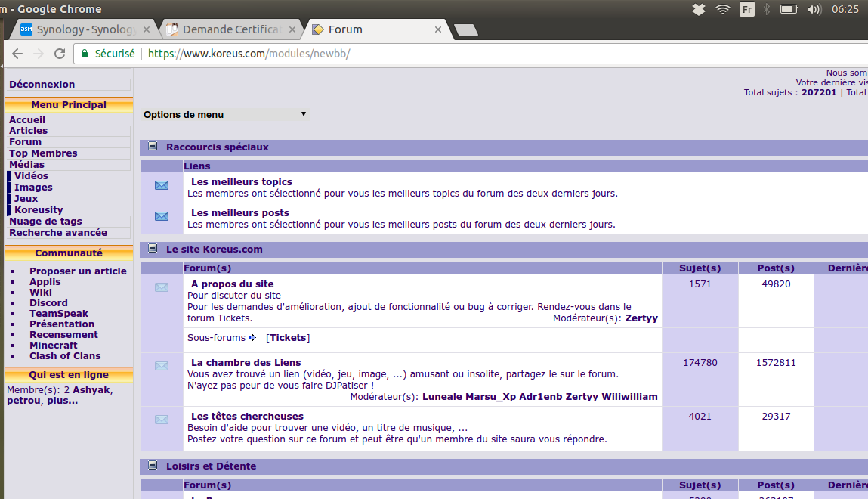868x499 pixels.
Task: Collapse the Le site Koreus.com category
Action: (153, 248)
